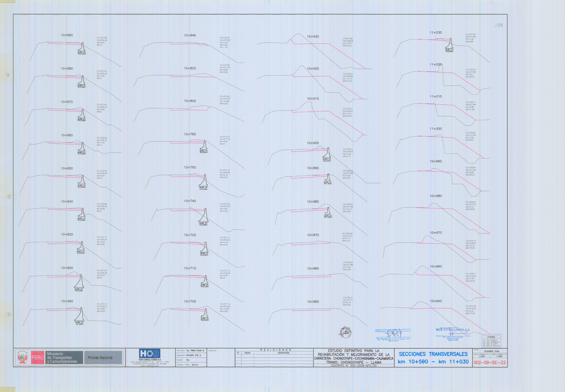Click the MURO CC H=3.50m label under 10+590
Image resolution: width=565 pixels, height=392 pixels.
(x=79, y=323)
